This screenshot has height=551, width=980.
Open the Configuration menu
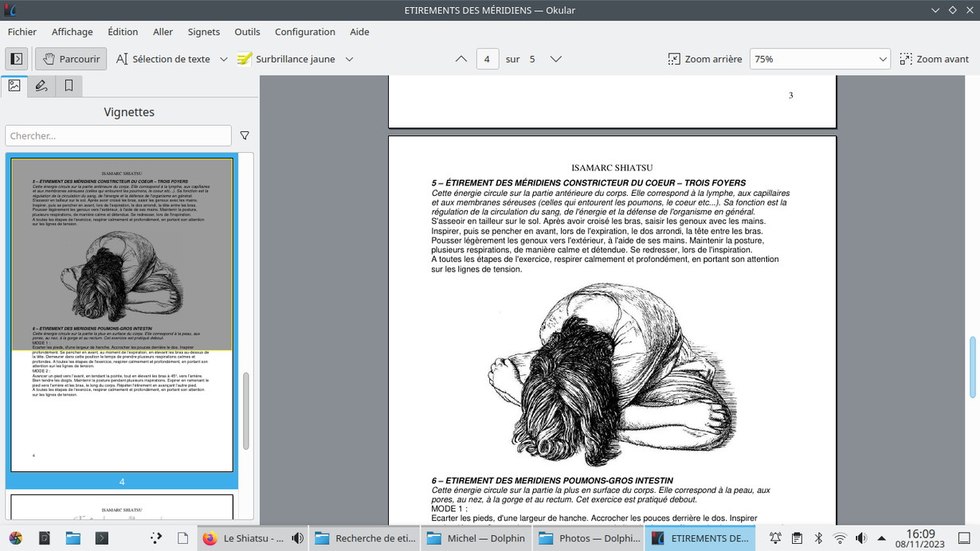point(304,32)
